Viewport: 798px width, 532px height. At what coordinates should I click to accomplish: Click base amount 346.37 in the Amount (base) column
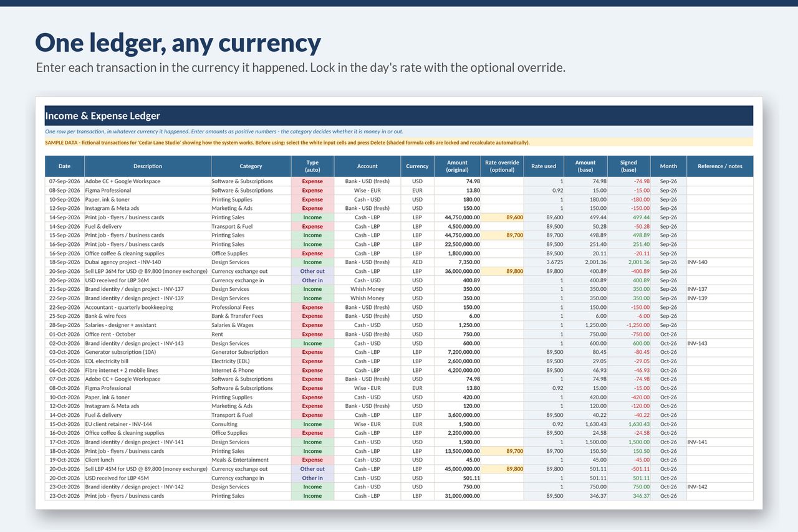coord(585,496)
